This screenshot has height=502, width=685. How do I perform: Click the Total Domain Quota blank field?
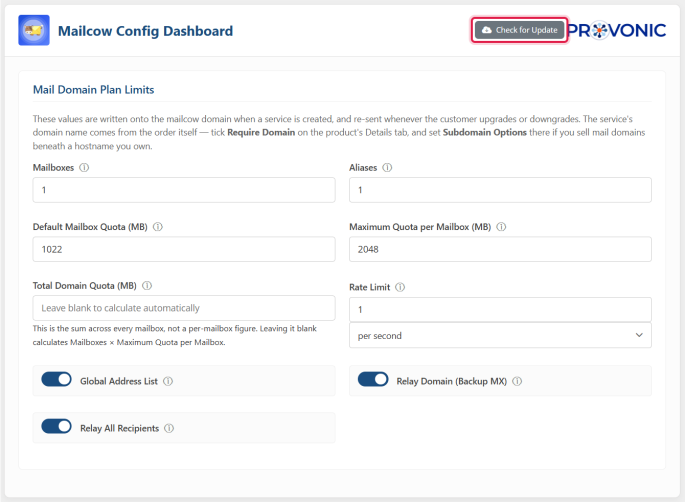184,308
